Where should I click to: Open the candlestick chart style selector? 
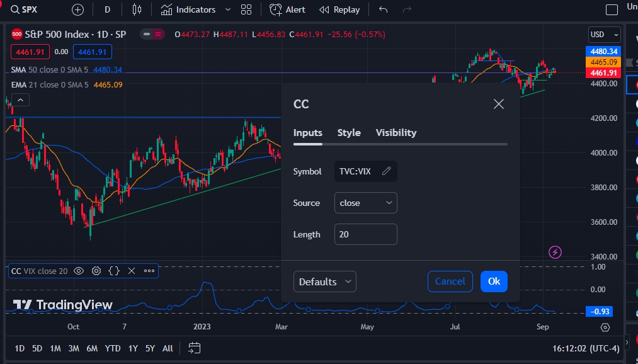pyautogui.click(x=137, y=9)
